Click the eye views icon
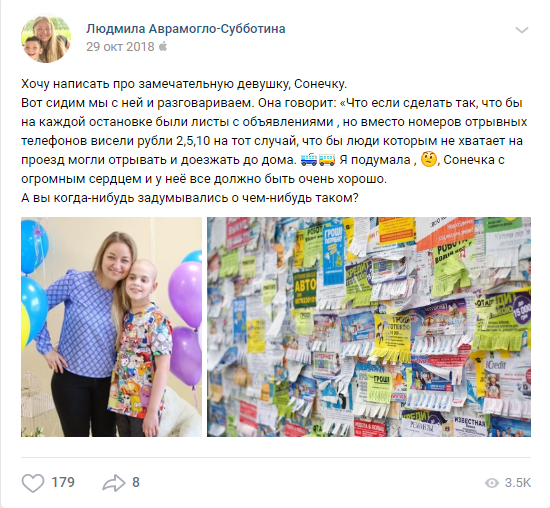550x508 pixels. tap(492, 483)
